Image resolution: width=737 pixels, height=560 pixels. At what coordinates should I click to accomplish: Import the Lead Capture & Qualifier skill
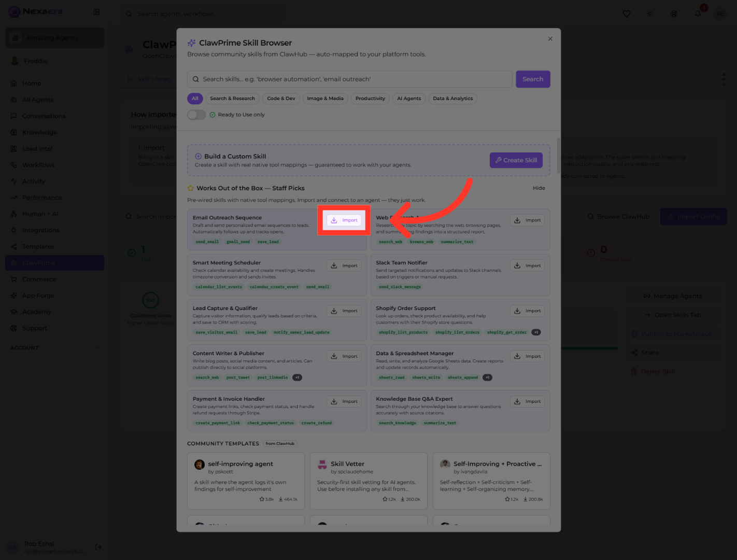(x=344, y=311)
